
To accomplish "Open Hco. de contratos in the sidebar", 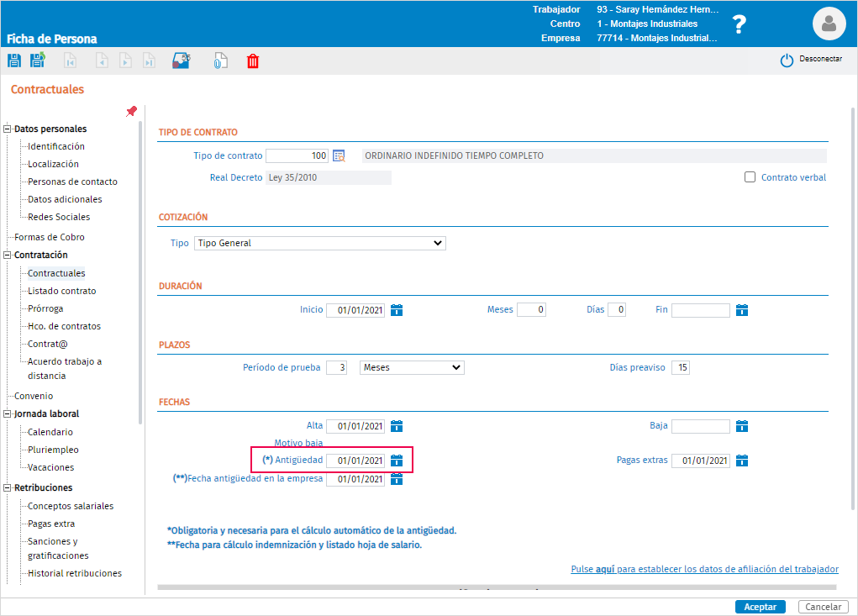I will coord(65,326).
